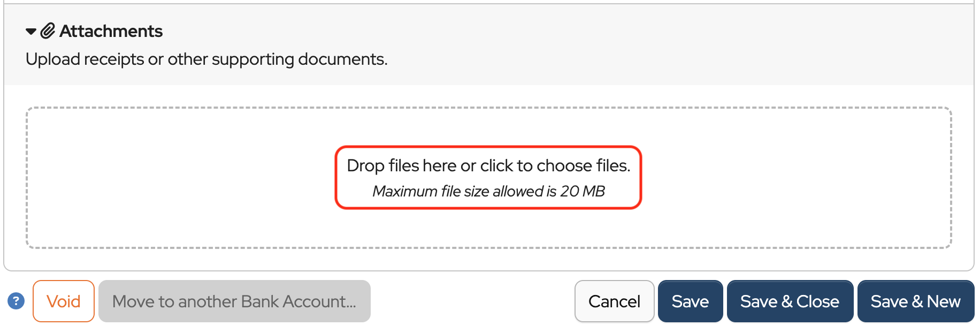
Task: Click the paperclip Attachments icon
Action: pos(48,31)
